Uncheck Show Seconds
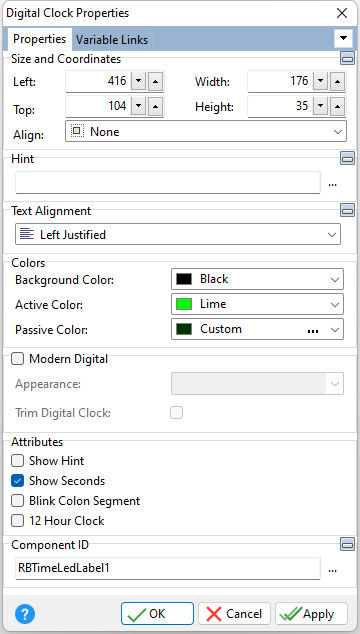The width and height of the screenshot is (360, 634). pos(17,481)
